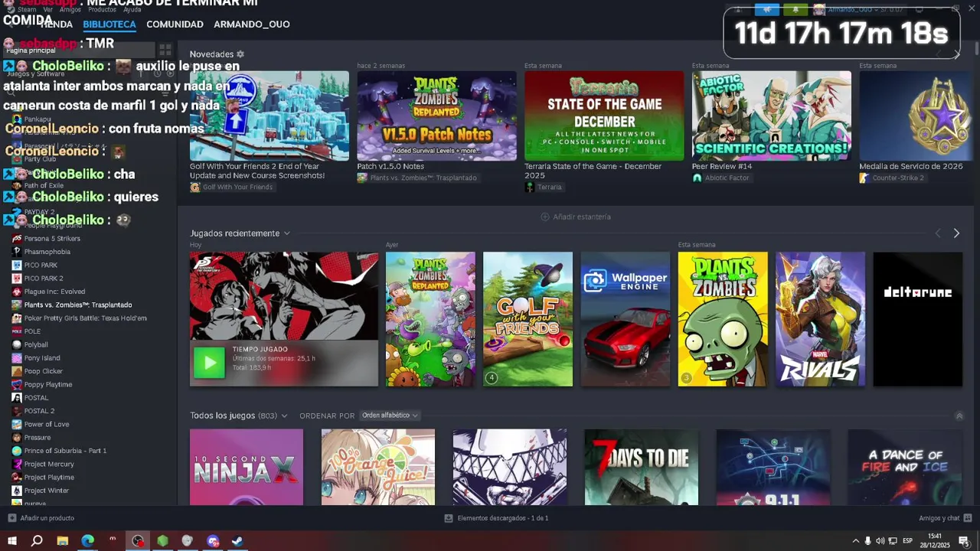Select Plants vs. Zombies™: Trasplantado in the list

[x=78, y=305]
